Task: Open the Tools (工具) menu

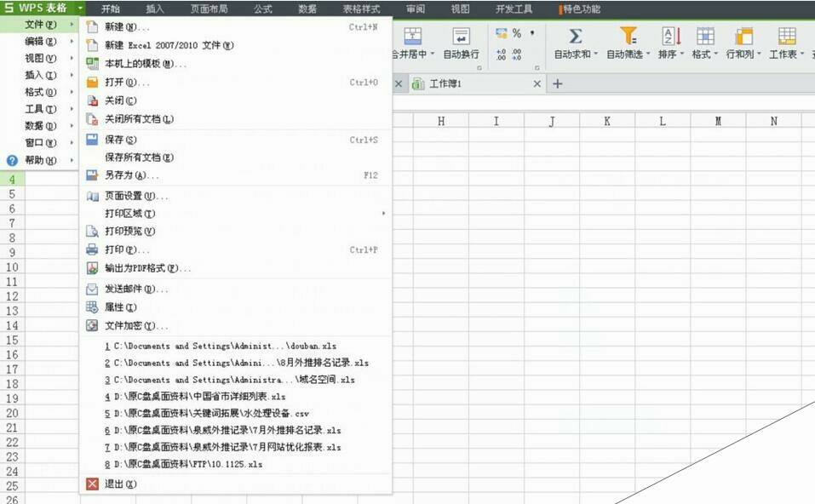Action: 39,109
